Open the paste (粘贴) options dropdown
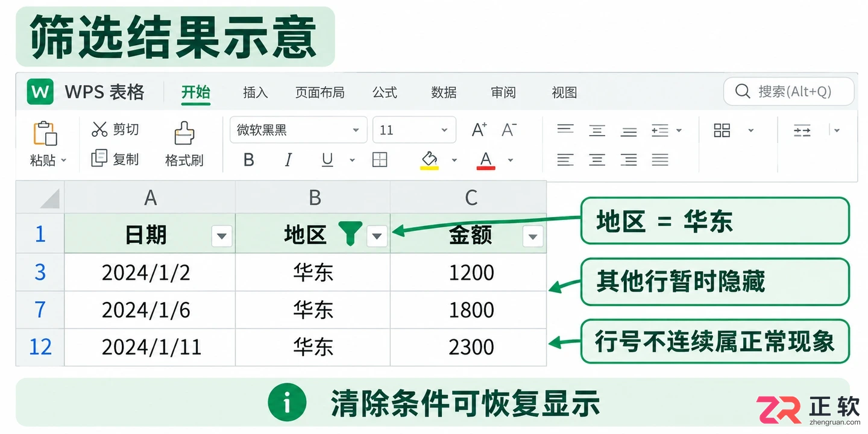 [64, 160]
